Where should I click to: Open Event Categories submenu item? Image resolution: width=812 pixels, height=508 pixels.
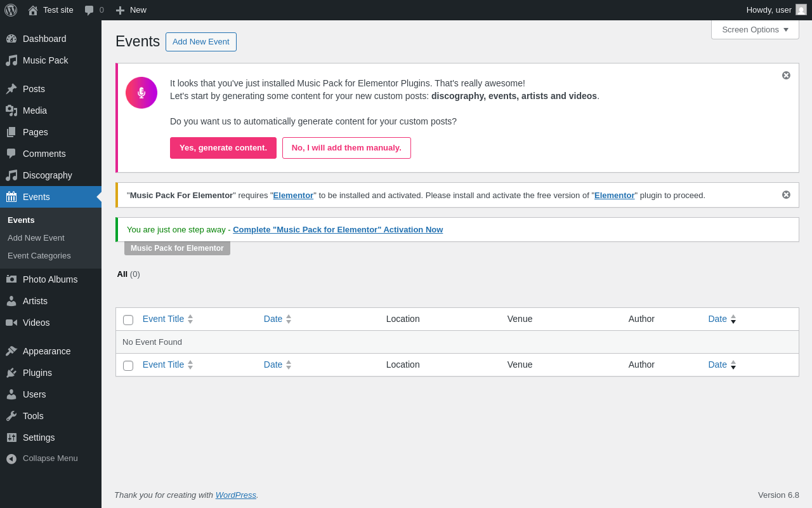pyautogui.click(x=39, y=256)
